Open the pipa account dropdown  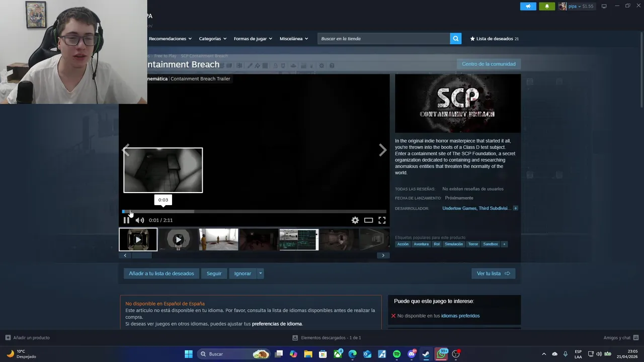pyautogui.click(x=576, y=6)
